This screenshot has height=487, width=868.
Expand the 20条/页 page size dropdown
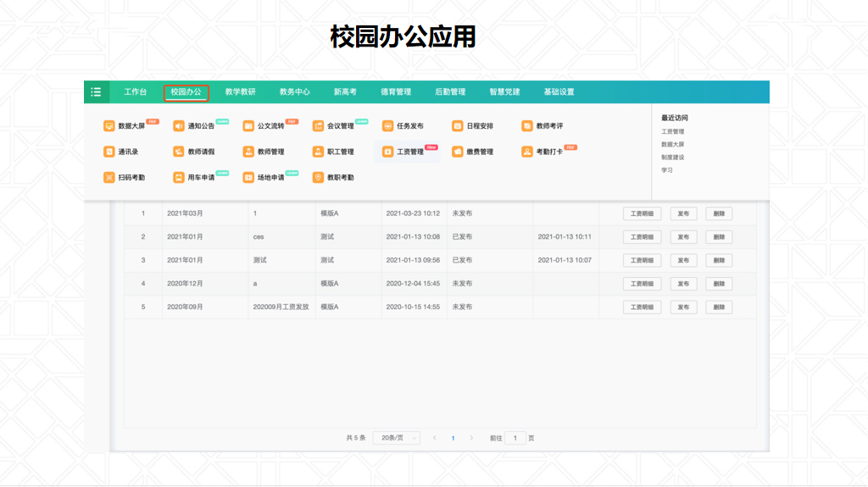(x=396, y=438)
